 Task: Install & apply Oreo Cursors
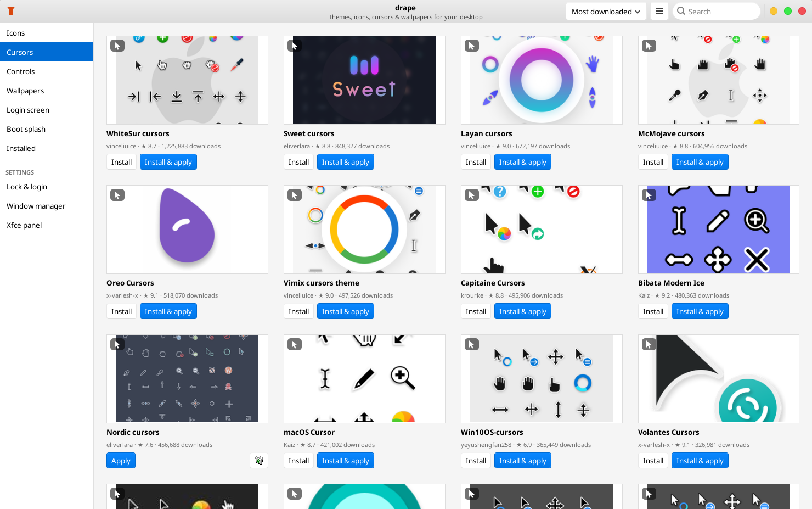click(x=168, y=311)
